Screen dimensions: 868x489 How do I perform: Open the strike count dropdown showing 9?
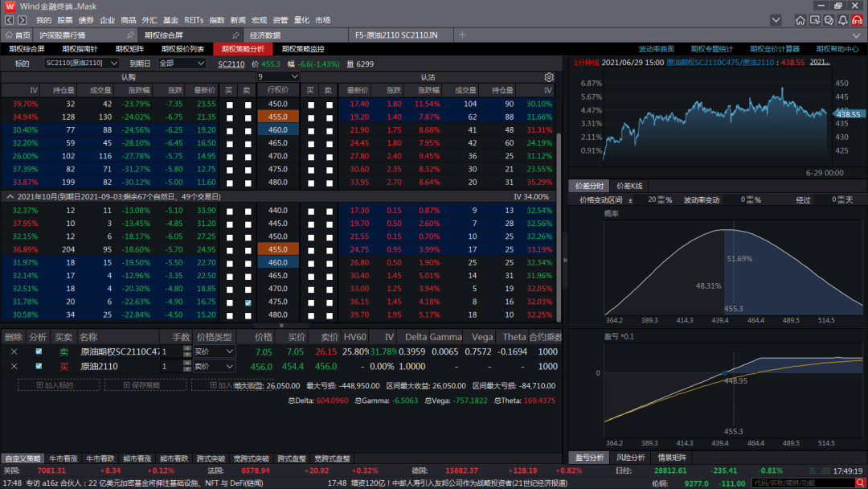pyautogui.click(x=277, y=76)
